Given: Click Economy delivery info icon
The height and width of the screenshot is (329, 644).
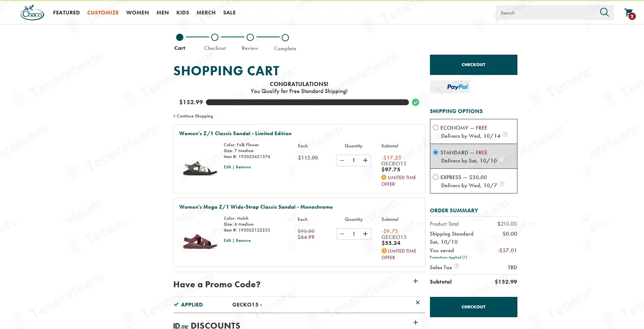Looking at the screenshot, I should click(505, 134).
